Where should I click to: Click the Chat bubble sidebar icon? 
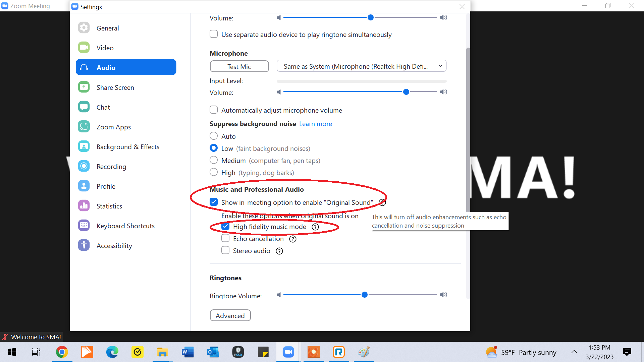(x=84, y=107)
